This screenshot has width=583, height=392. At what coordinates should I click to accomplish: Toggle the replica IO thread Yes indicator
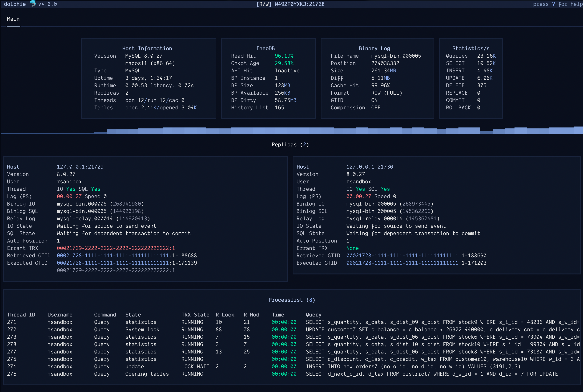pyautogui.click(x=70, y=189)
